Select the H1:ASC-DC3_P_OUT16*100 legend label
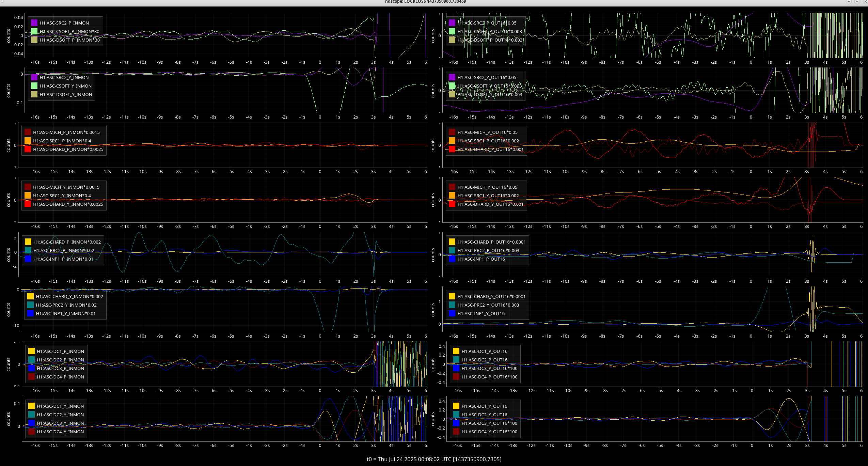The width and height of the screenshot is (868, 466). (489, 368)
